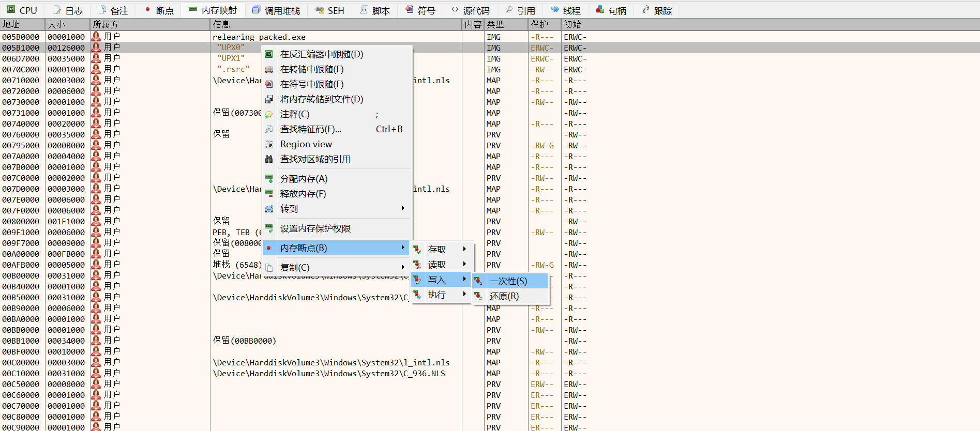Click the CPU tab chip icon
Viewport: 980px width, 431px height.
tap(11, 10)
